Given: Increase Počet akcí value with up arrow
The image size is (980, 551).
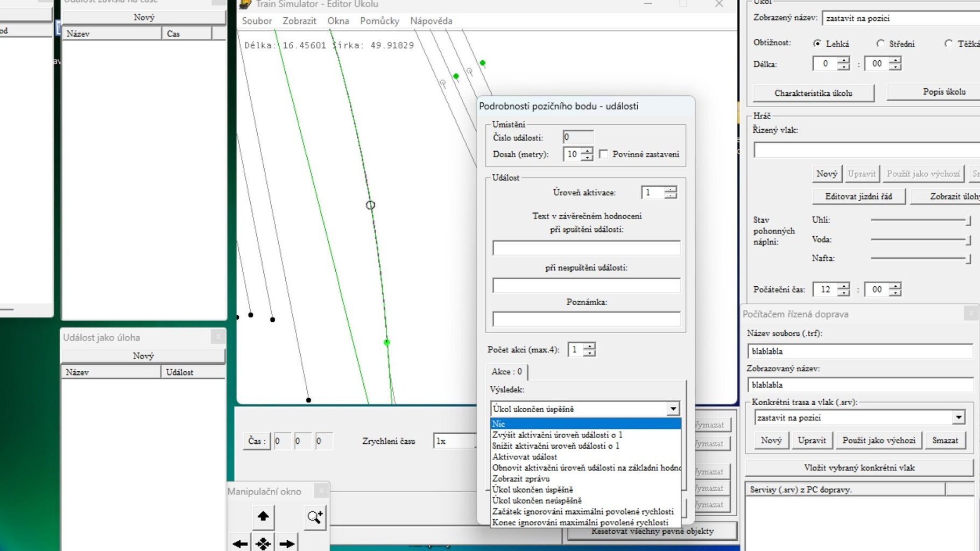Looking at the screenshot, I should coord(590,346).
